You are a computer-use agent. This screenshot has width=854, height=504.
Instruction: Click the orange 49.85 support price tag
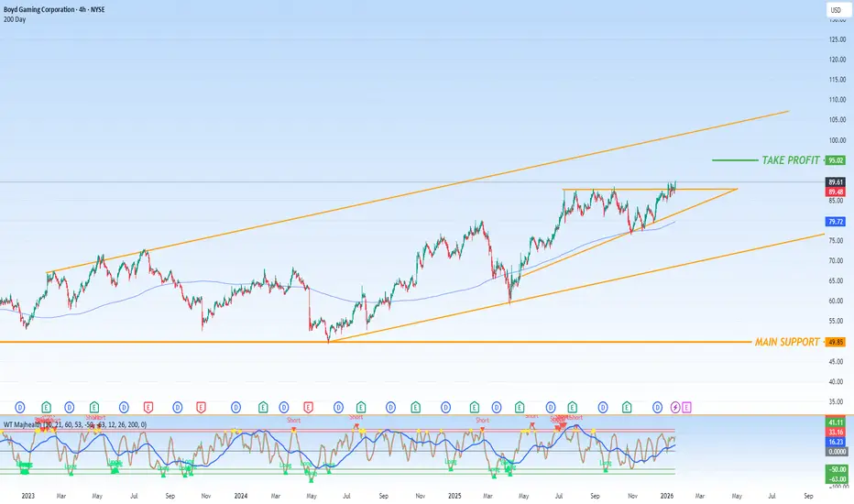point(836,342)
